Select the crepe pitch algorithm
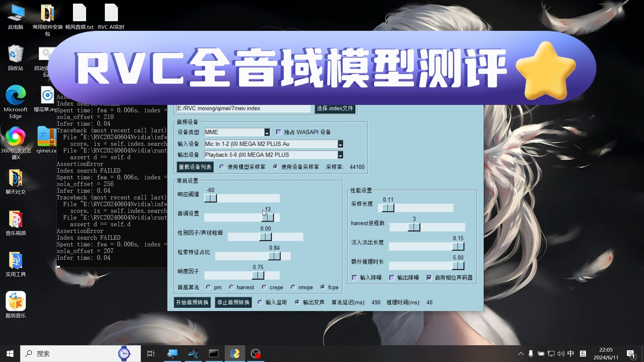Image resolution: width=644 pixels, height=362 pixels. [264, 287]
